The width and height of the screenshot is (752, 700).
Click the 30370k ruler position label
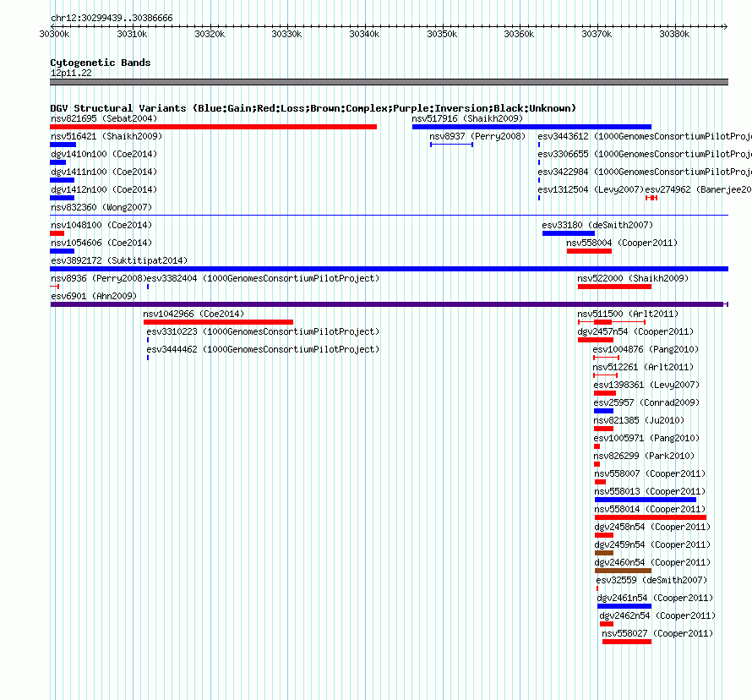pyautogui.click(x=597, y=34)
